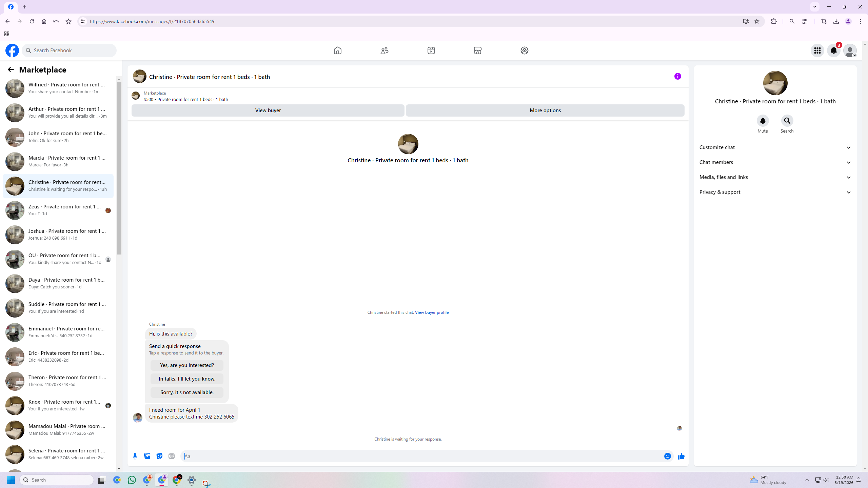Mute this conversation with the bell
868x488 pixels.
tap(763, 121)
